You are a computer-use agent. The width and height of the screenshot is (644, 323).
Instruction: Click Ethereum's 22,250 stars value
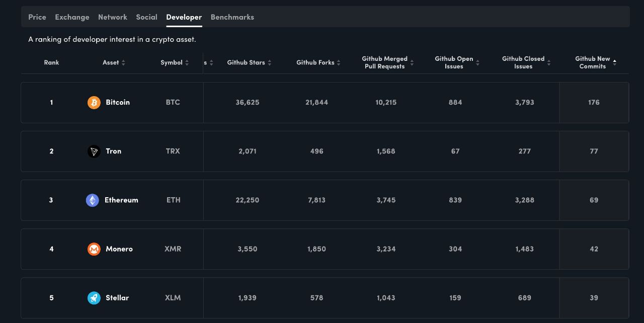(248, 200)
